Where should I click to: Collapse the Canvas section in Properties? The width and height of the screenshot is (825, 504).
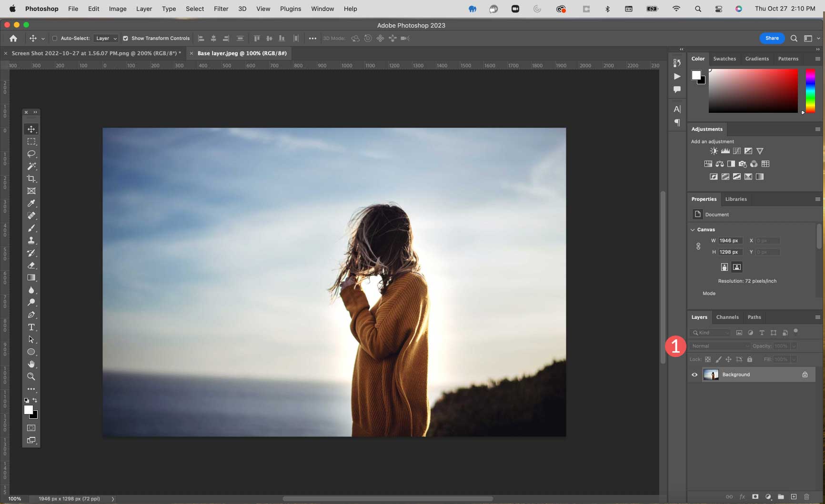(693, 229)
